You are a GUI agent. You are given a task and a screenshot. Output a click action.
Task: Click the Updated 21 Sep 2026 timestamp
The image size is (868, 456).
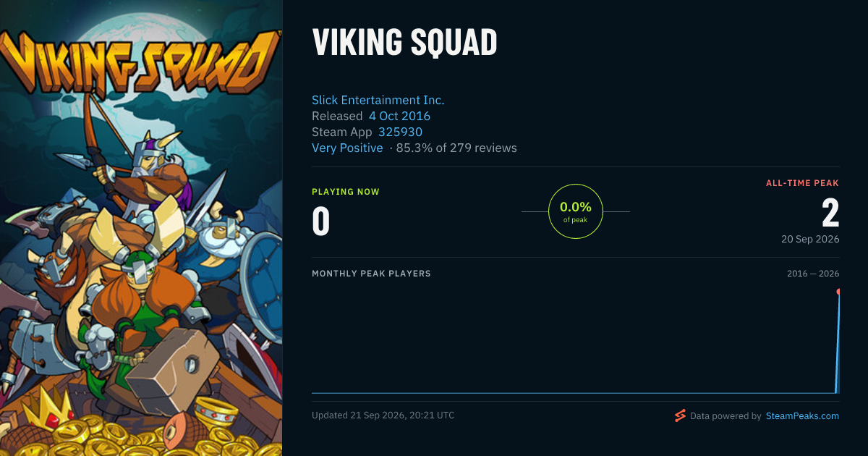point(383,415)
